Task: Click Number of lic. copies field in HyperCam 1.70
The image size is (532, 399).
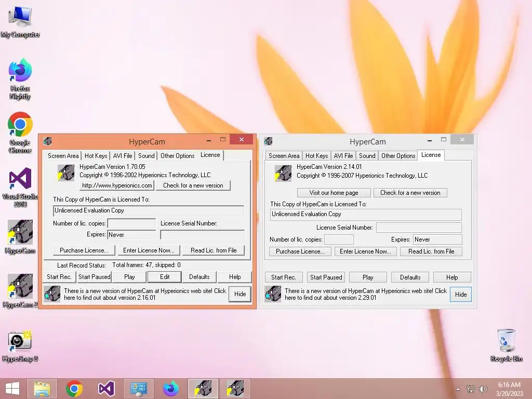Action: (x=131, y=223)
